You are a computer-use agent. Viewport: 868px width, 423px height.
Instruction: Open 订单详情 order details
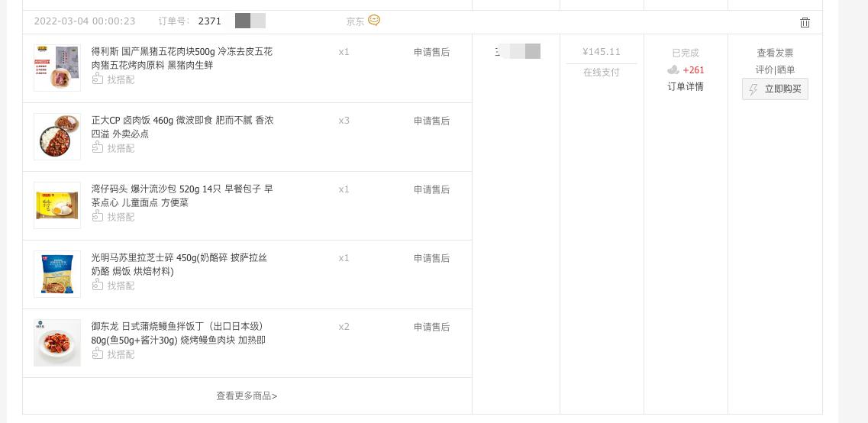tap(686, 87)
